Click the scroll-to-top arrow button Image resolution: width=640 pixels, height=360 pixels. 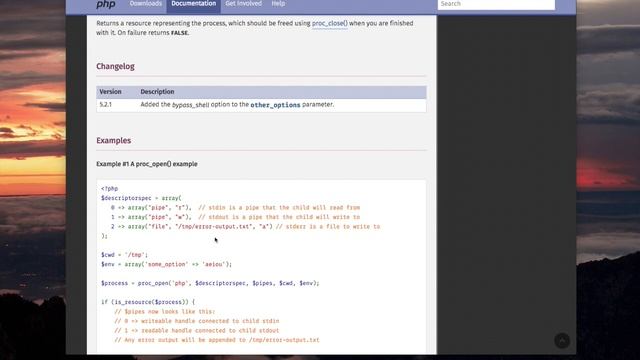[x=562, y=340]
